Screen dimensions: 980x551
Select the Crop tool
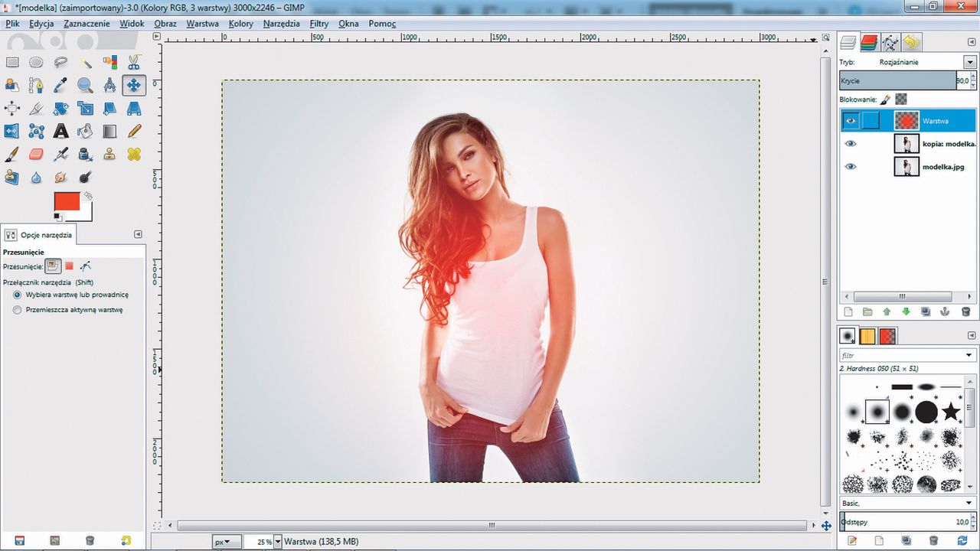[36, 109]
